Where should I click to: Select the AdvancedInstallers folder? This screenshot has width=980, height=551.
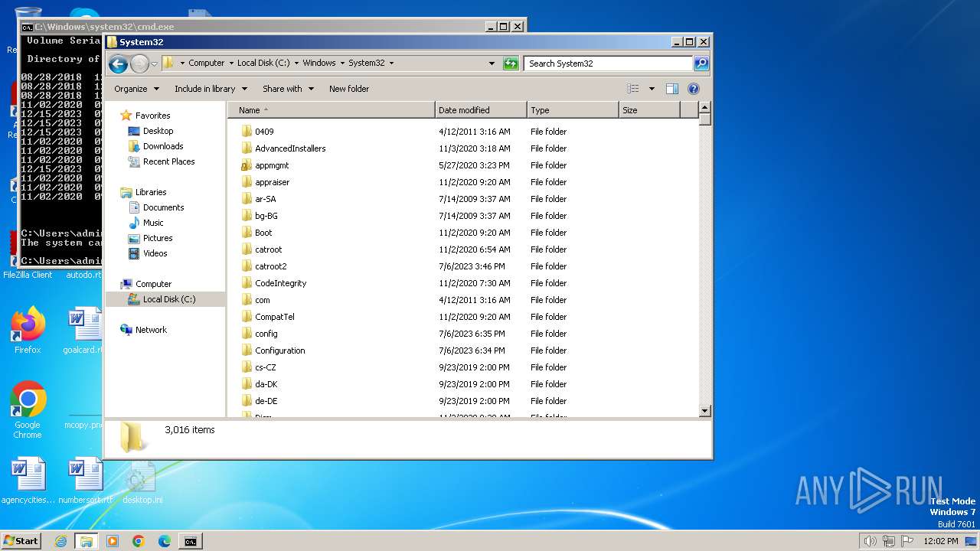tap(290, 148)
